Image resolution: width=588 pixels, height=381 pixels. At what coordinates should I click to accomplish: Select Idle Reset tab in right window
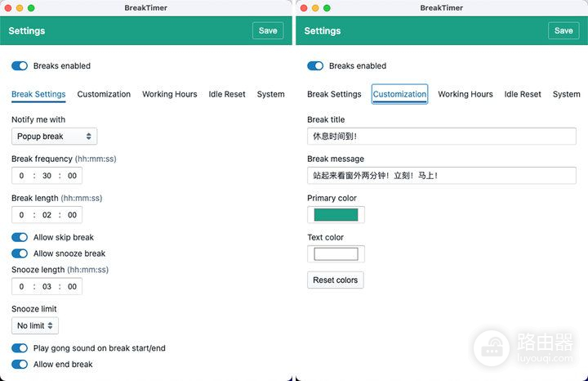coord(522,94)
